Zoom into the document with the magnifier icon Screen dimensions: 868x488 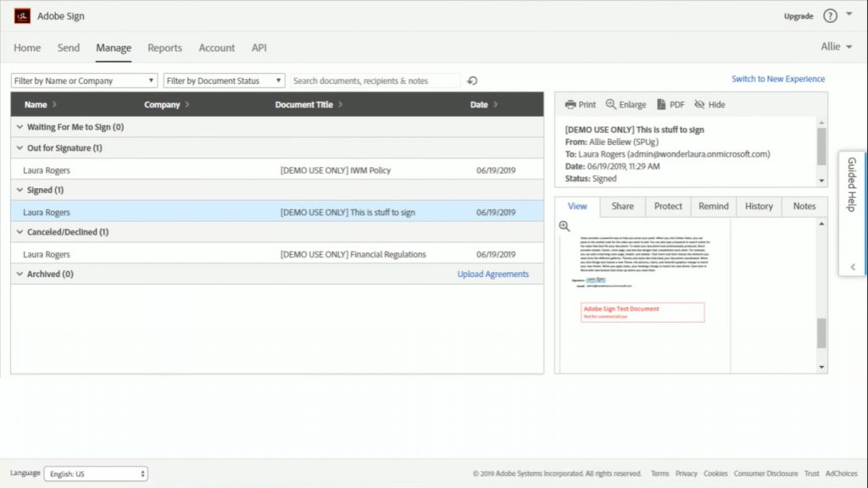coord(564,225)
